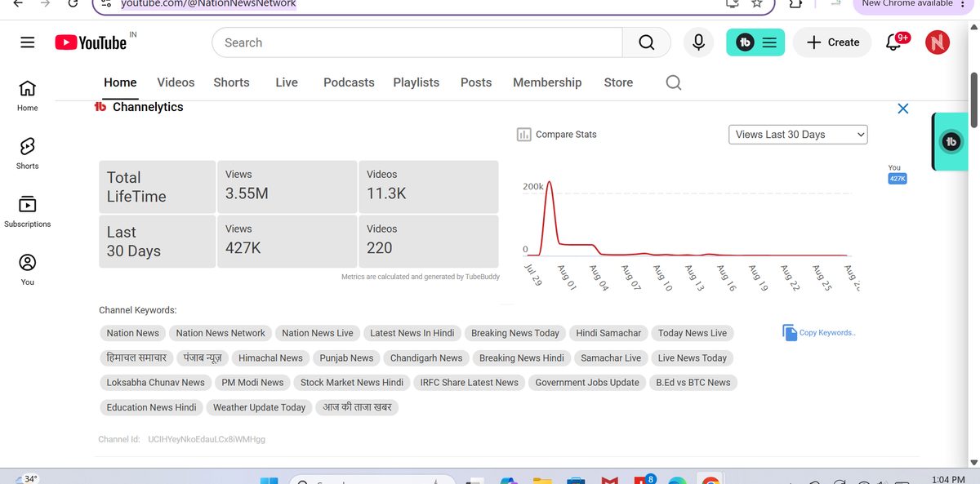Open the Chrome taskbar icon

[710, 480]
